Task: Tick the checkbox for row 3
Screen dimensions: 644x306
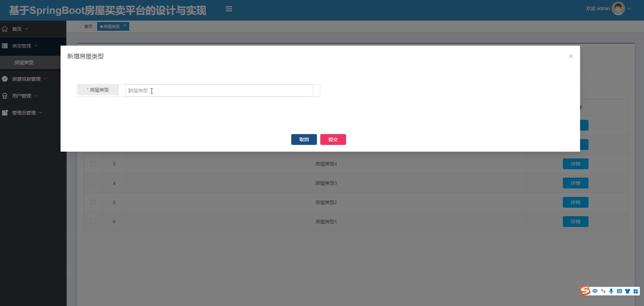Action: [x=93, y=164]
